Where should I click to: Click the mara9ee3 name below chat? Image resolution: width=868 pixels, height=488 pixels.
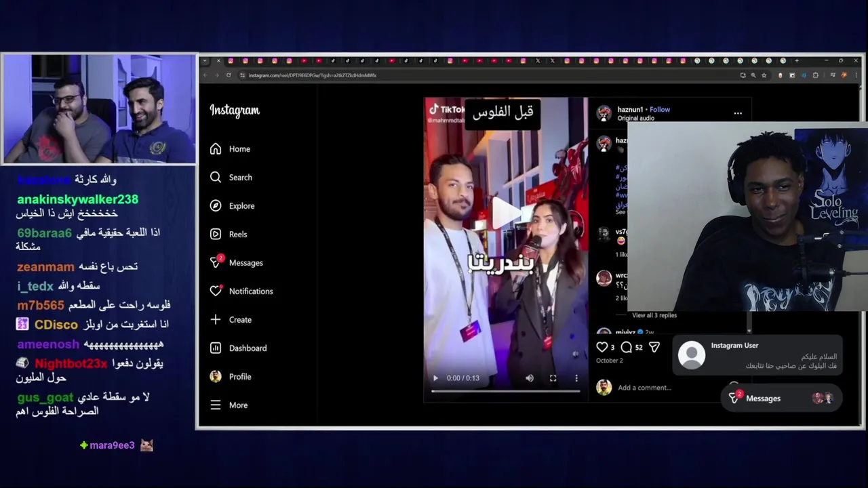pyautogui.click(x=112, y=445)
